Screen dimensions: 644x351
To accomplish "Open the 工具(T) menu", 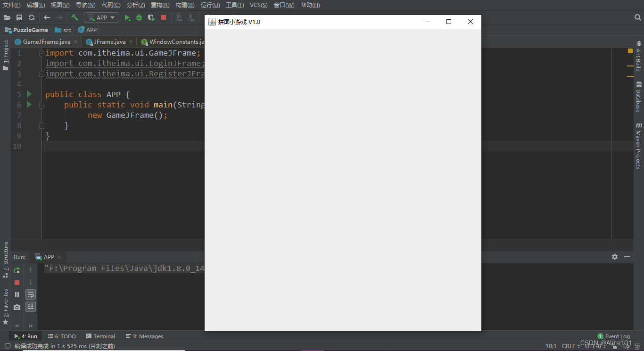I will point(235,5).
